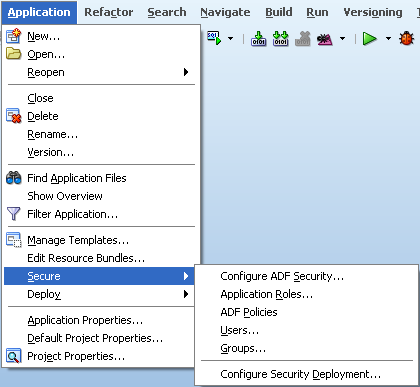
Task: Open the Search menu
Action: pos(167,12)
